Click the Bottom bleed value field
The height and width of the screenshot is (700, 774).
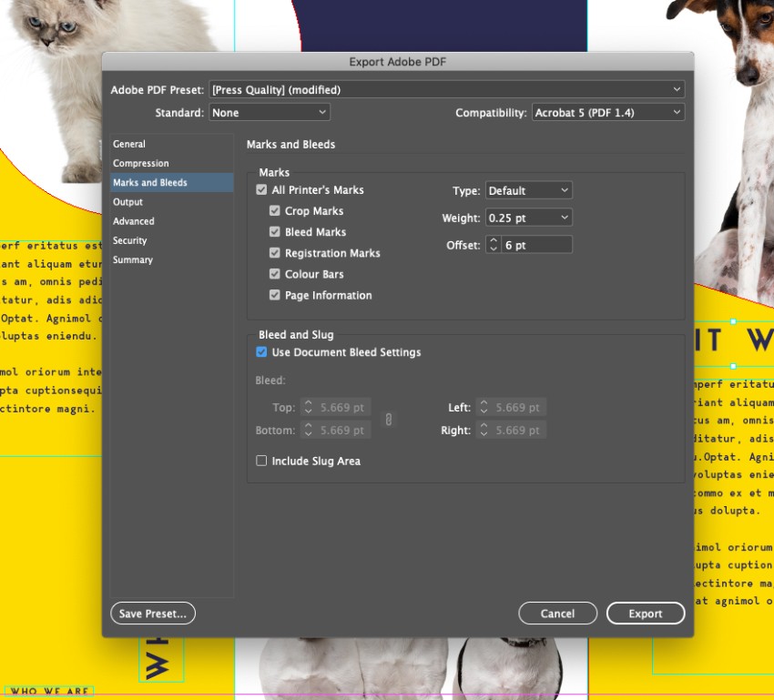[342, 430]
